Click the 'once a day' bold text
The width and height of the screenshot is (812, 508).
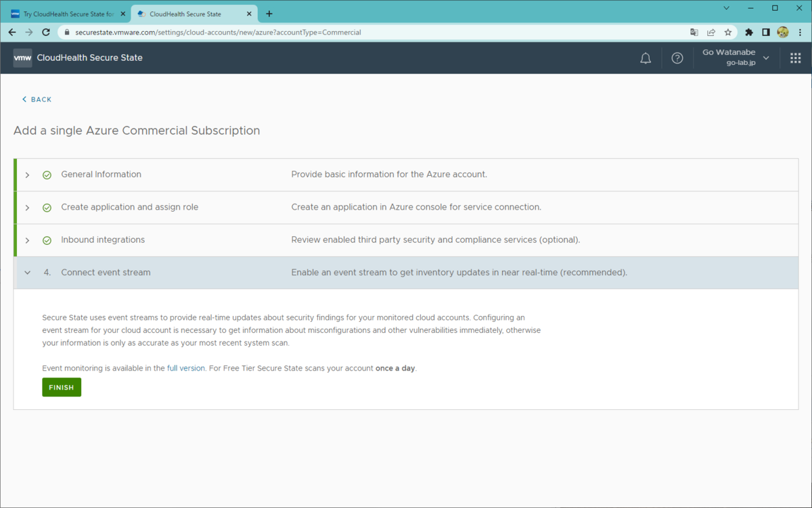(x=395, y=369)
